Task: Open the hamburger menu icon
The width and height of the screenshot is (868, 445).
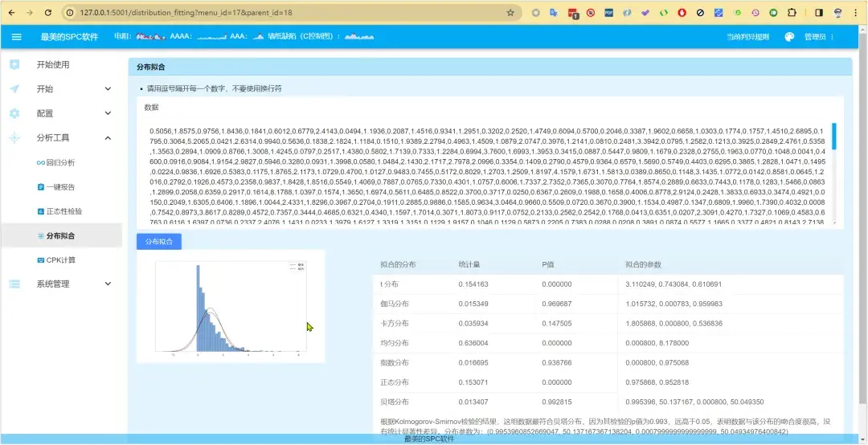Action: tap(17, 36)
